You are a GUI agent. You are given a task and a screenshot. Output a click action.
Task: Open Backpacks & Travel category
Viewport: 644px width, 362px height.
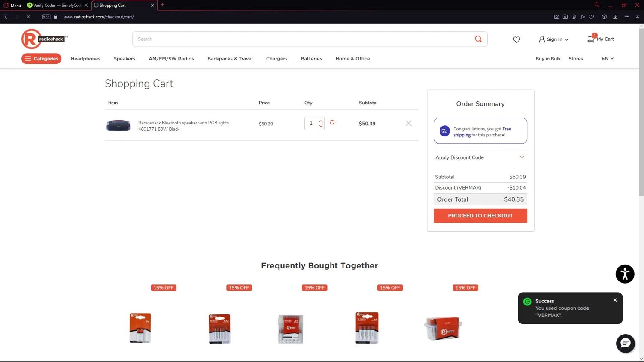click(230, 59)
